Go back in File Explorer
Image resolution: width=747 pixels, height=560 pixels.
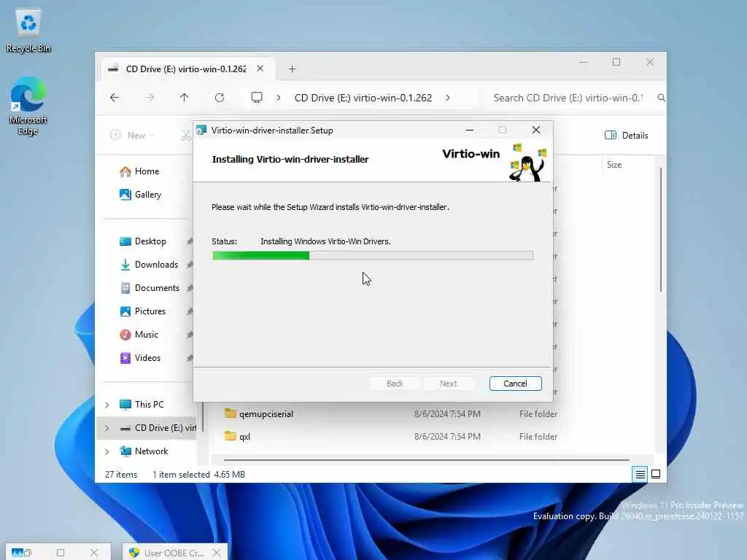tap(115, 98)
